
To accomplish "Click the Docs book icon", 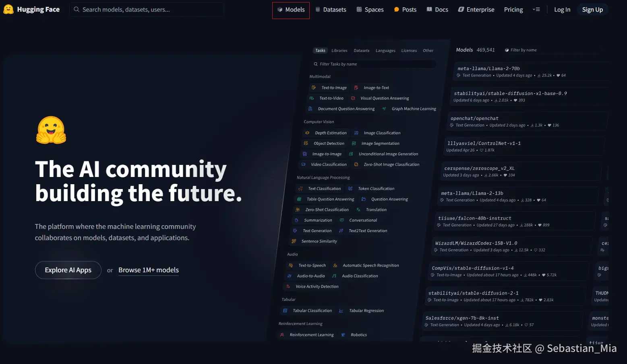I will tap(429, 9).
